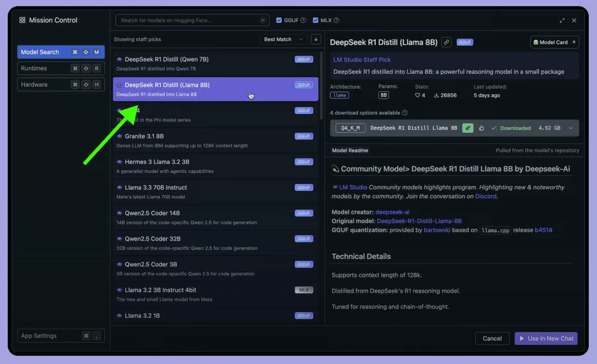The height and width of the screenshot is (364, 597).
Task: Click GGUF badge beside model title
Action: click(x=465, y=42)
